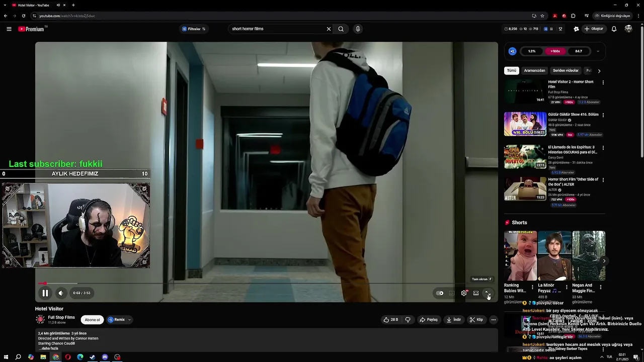Click the blue vidIQ logo in the score panel
This screenshot has width=644, height=362.
tap(512, 51)
